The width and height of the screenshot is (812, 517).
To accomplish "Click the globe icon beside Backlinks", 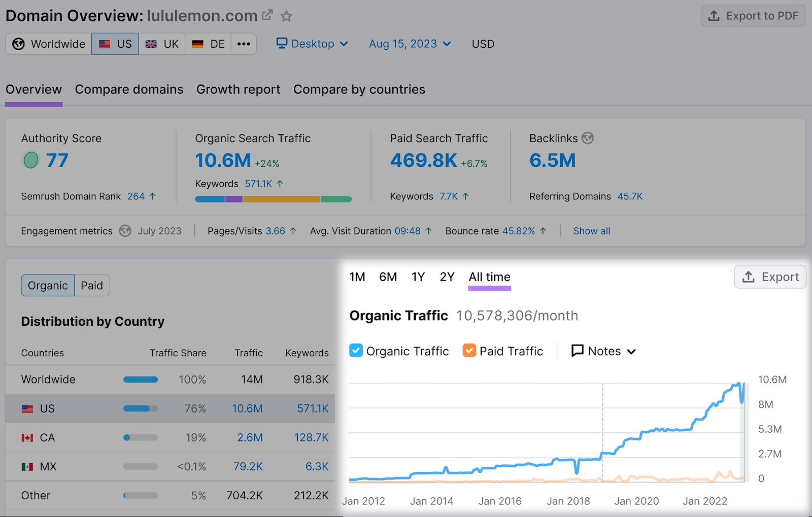I will click(x=588, y=138).
